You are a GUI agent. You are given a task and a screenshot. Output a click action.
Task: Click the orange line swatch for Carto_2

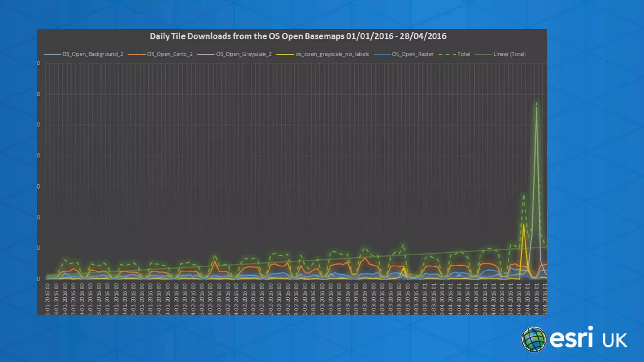click(137, 54)
